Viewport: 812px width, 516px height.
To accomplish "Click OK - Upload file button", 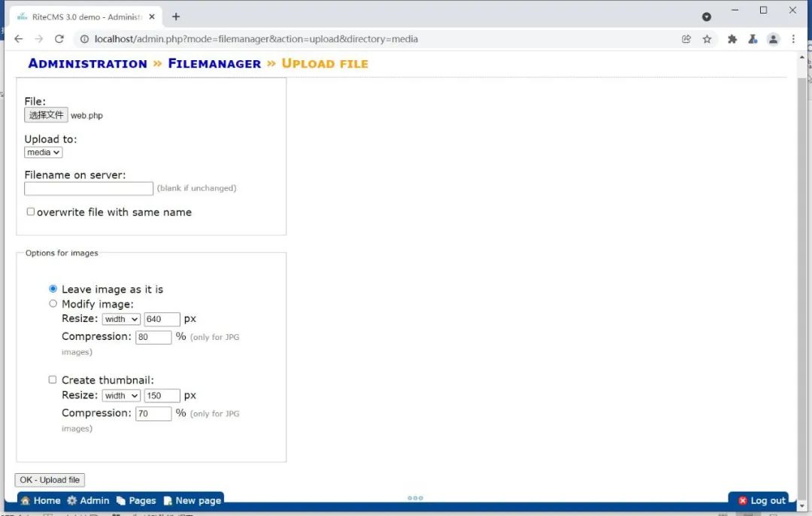I will click(50, 480).
